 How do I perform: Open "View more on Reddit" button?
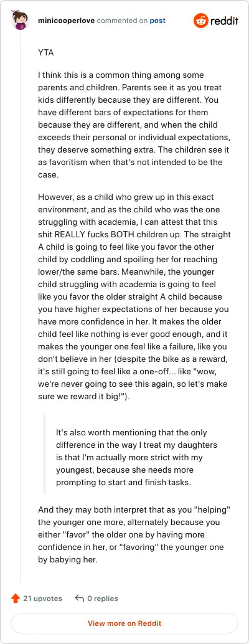(125, 623)
